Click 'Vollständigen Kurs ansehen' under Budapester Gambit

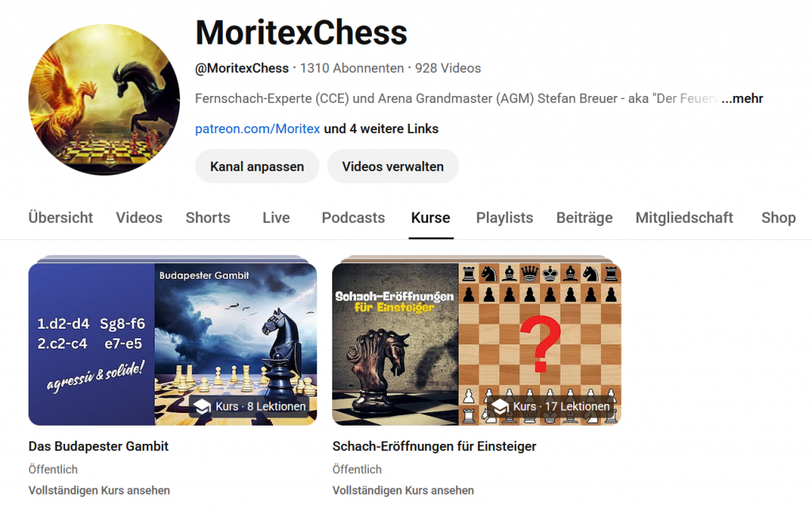tap(99, 491)
